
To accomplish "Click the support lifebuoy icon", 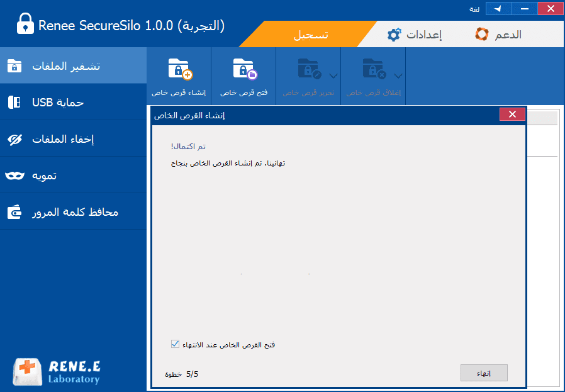I will 482,34.
